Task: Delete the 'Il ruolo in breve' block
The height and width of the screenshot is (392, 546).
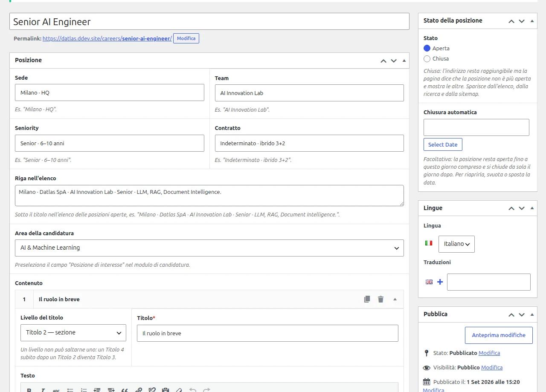Action: [380, 299]
